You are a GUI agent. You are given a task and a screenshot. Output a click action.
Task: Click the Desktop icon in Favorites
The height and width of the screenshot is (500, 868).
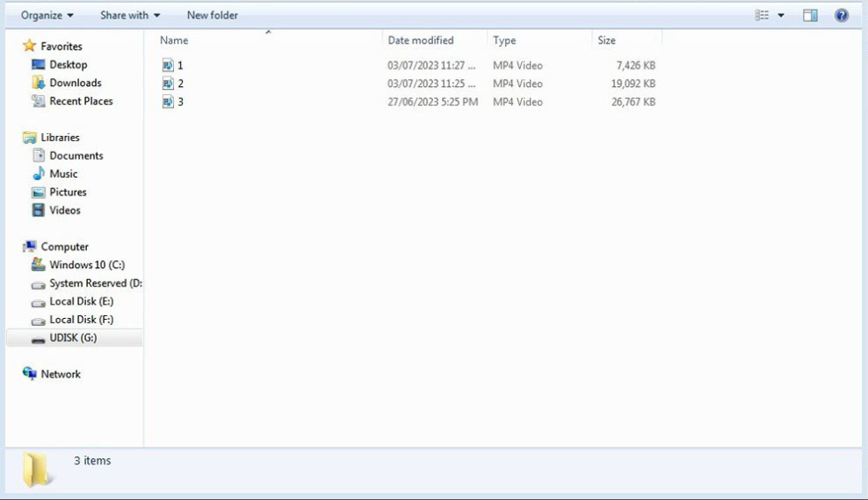click(x=38, y=64)
